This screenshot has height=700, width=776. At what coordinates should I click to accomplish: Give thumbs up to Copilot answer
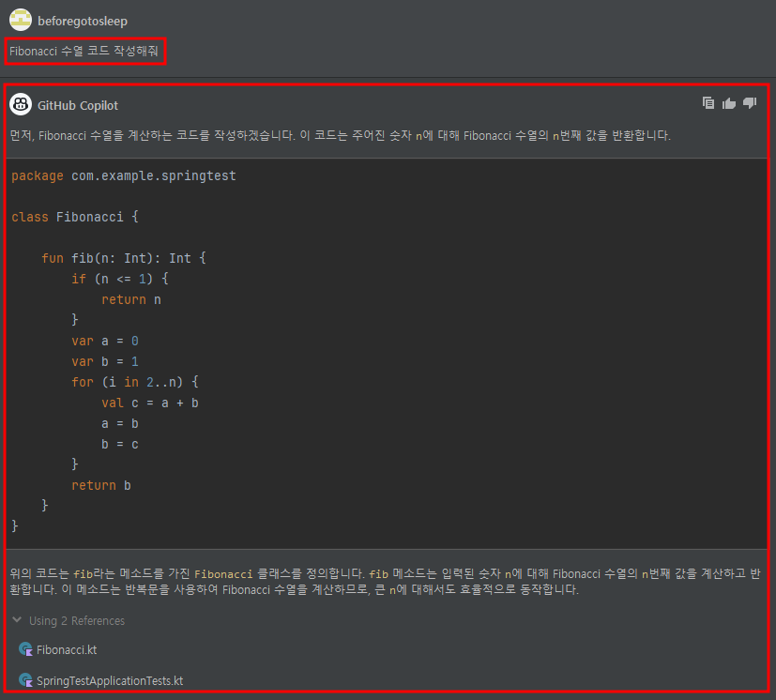[729, 103]
